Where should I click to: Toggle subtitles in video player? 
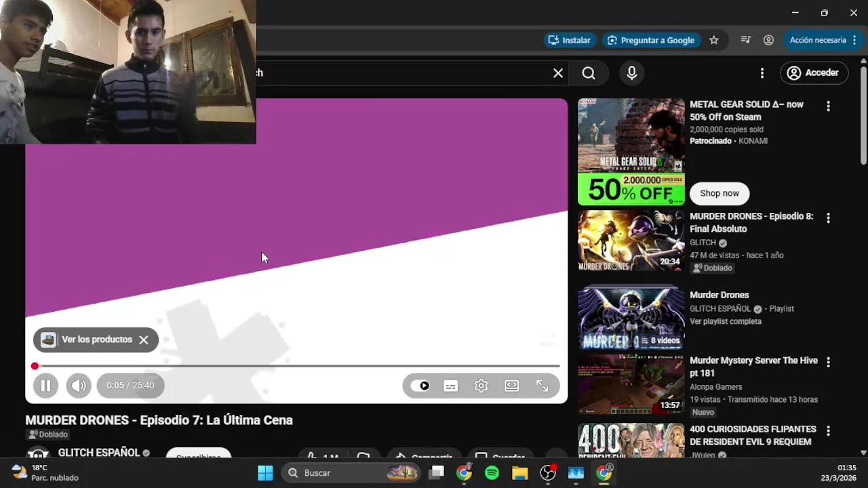click(x=450, y=386)
